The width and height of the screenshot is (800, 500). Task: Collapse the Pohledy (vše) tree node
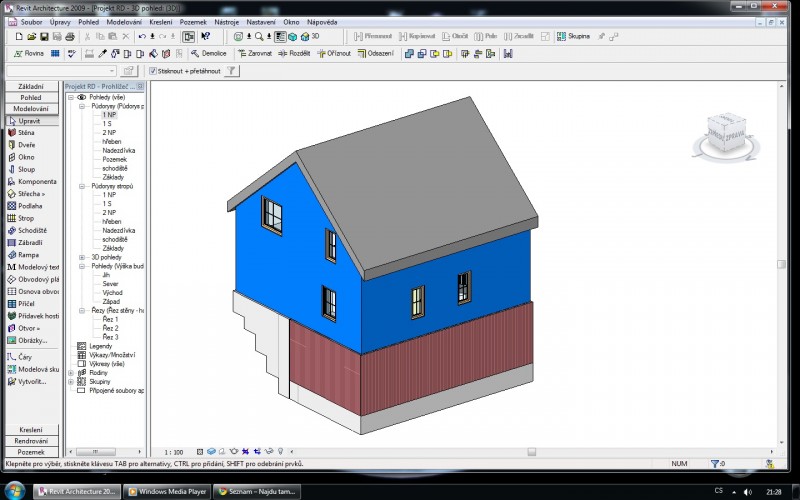click(70, 97)
